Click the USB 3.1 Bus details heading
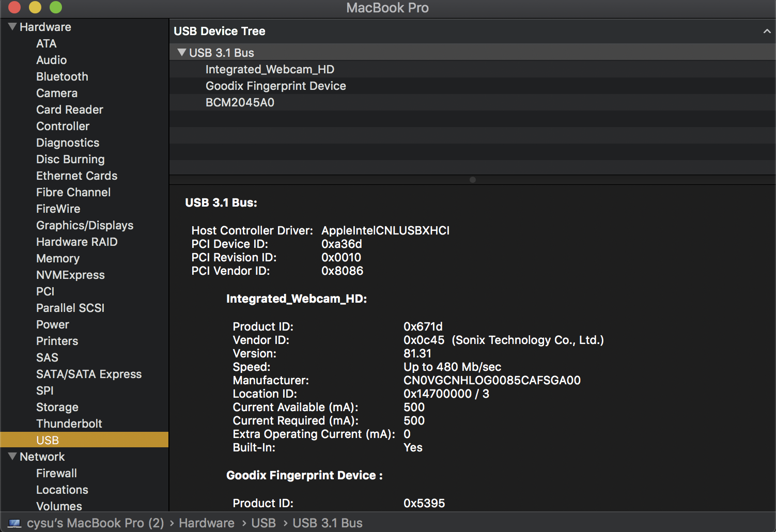Screen dimensions: 776x532 [x=221, y=202]
